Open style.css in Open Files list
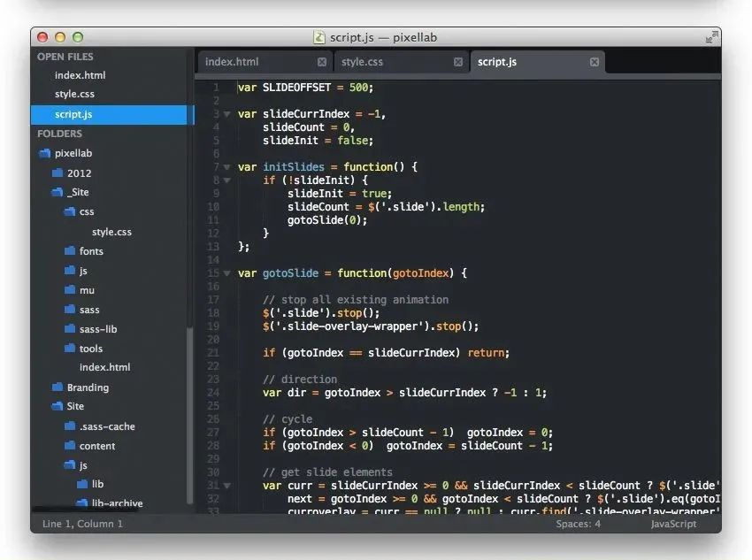Viewport: 752px width, 560px height. point(74,94)
